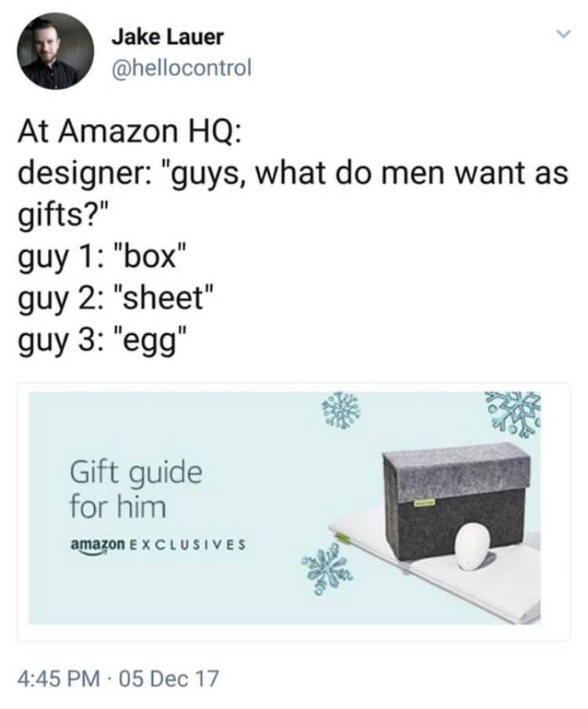The height and width of the screenshot is (709, 588).
Task: Open Jake Lauer's profile picture
Action: click(x=56, y=51)
